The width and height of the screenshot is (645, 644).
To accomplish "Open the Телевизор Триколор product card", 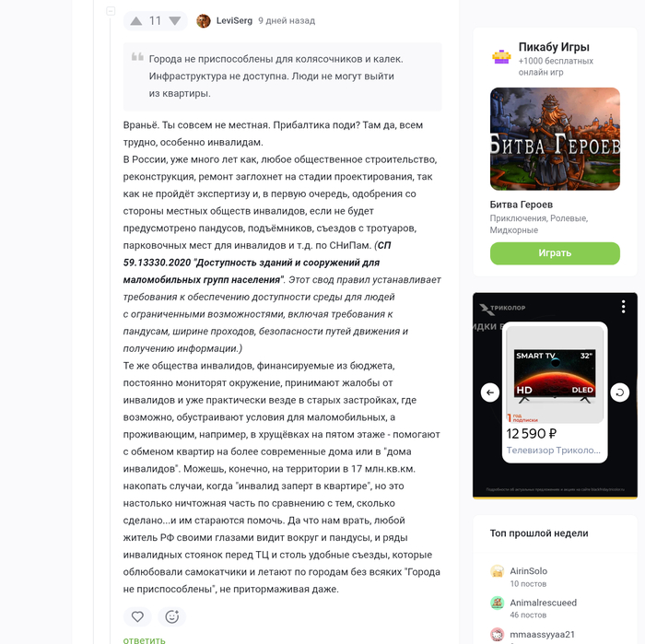I will 555,392.
